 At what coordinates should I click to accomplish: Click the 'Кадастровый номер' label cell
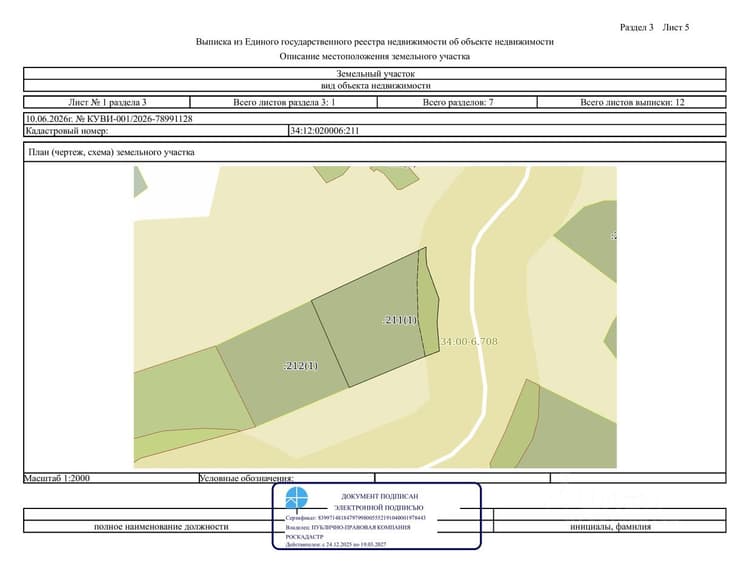[x=156, y=131]
